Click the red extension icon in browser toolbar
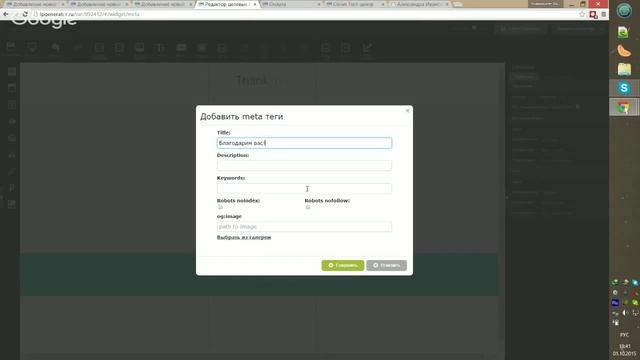This screenshot has height=360, width=640. pos(593,14)
